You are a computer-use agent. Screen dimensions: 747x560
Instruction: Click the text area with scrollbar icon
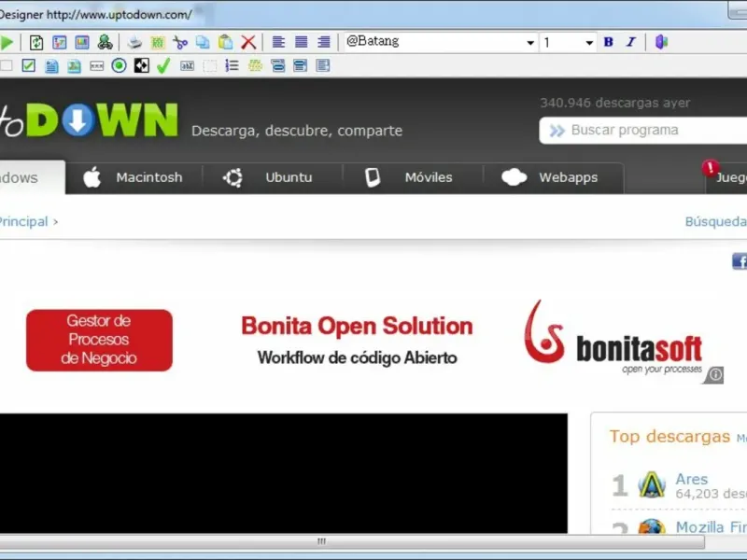[323, 65]
